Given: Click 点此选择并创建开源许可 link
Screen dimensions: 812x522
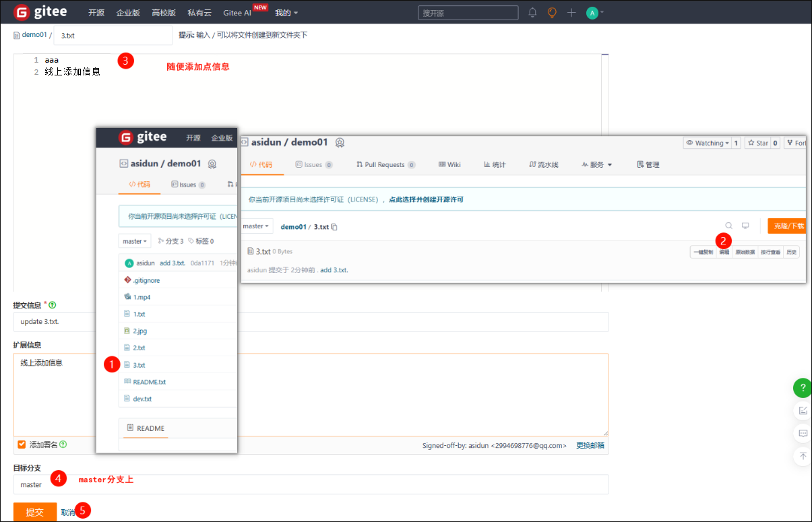Looking at the screenshot, I should click(x=426, y=199).
